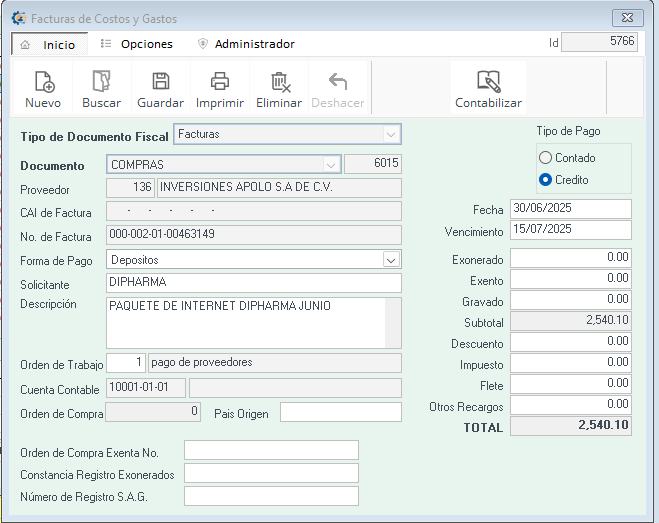The image size is (659, 523).
Task: Expand the Tipo de Documento Fiscal dropdown
Action: (x=390, y=134)
